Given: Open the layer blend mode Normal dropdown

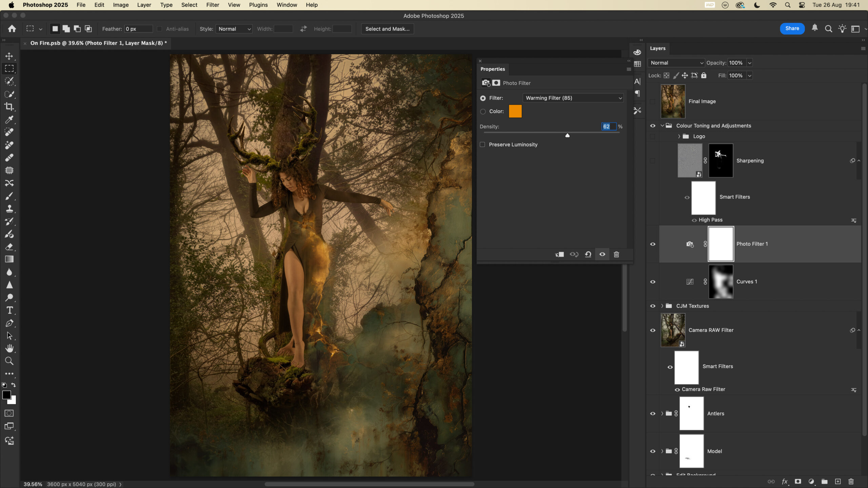Looking at the screenshot, I should pyautogui.click(x=676, y=63).
